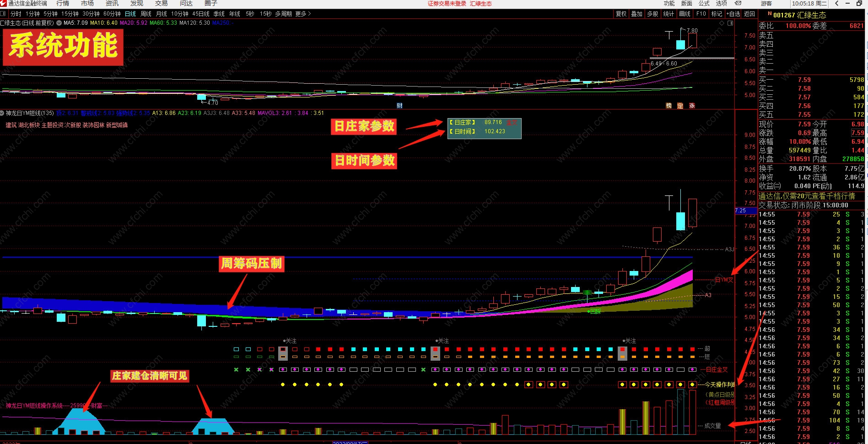Click the 证券交易未登录 login link
This screenshot has height=444, width=868.
point(447,4)
